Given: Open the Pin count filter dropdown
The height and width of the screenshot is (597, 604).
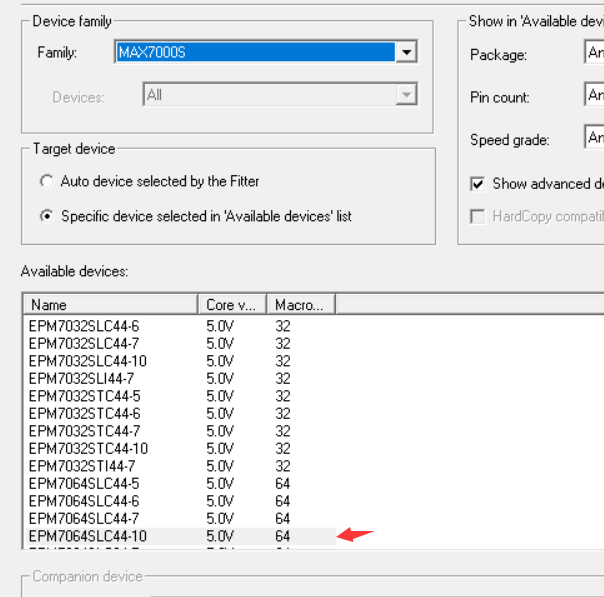Looking at the screenshot, I should tap(594, 94).
